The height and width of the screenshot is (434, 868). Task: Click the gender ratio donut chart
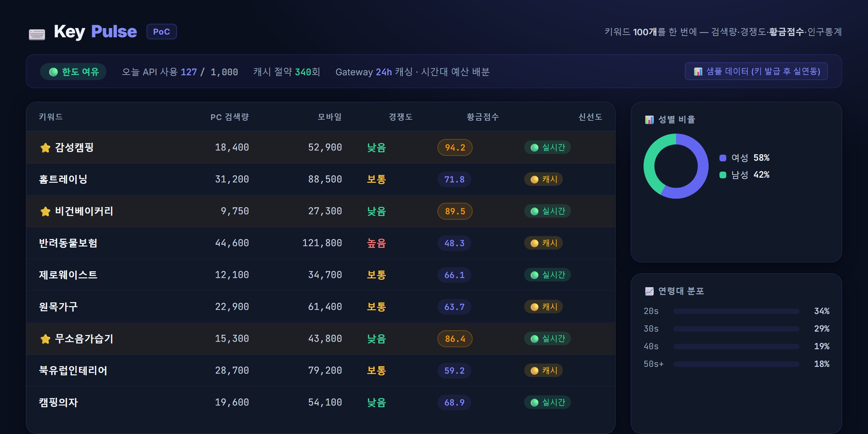[x=676, y=166]
